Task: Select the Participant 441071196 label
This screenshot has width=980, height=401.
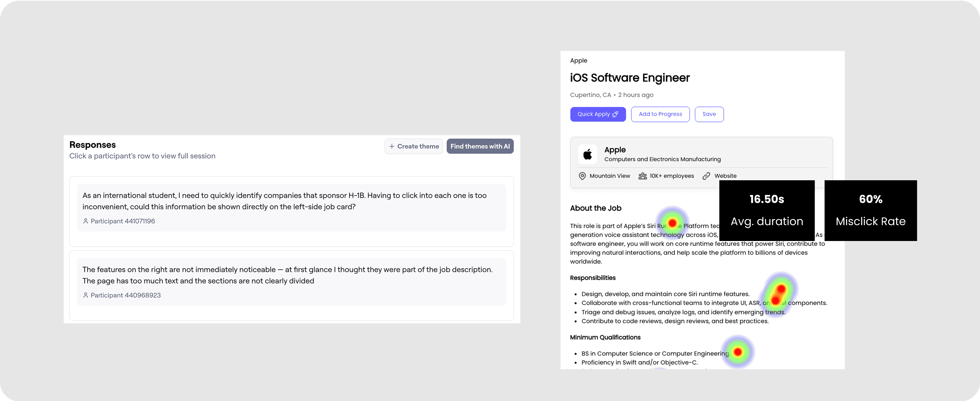Action: (x=122, y=221)
